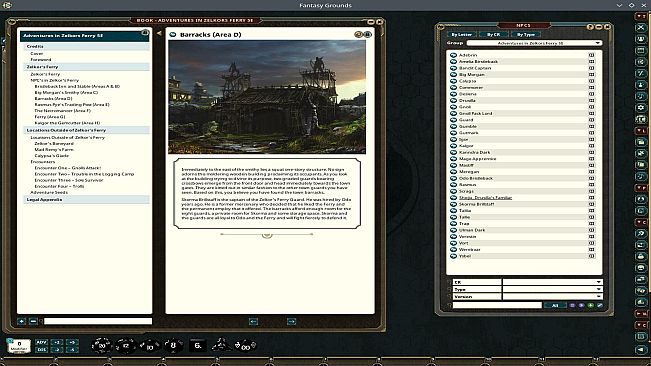The height and width of the screenshot is (366, 651).
Task: Open Big Morgan's Smithy (Area C) page
Action: (66, 93)
